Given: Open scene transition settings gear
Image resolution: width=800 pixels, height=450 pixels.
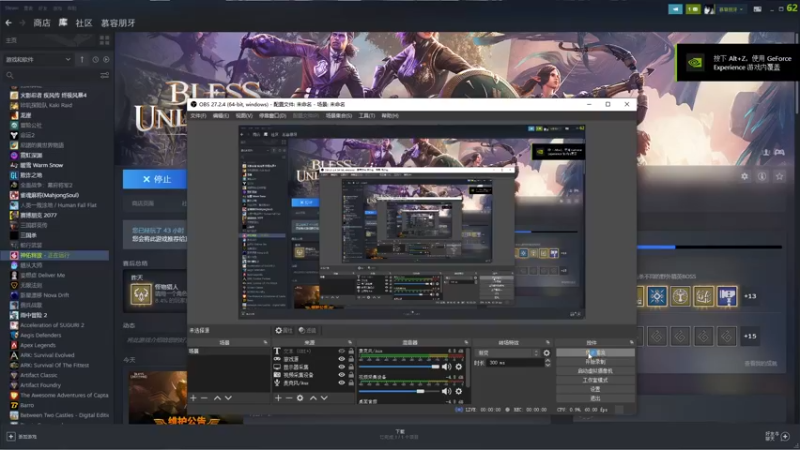Looking at the screenshot, I should tap(546, 353).
